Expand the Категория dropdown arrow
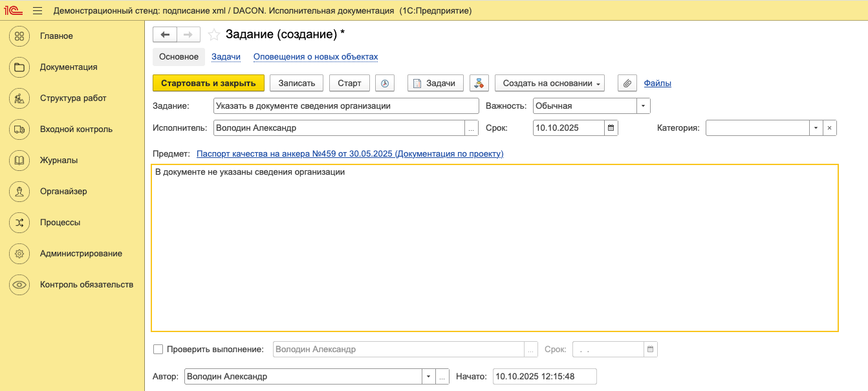The image size is (868, 391). click(x=816, y=128)
